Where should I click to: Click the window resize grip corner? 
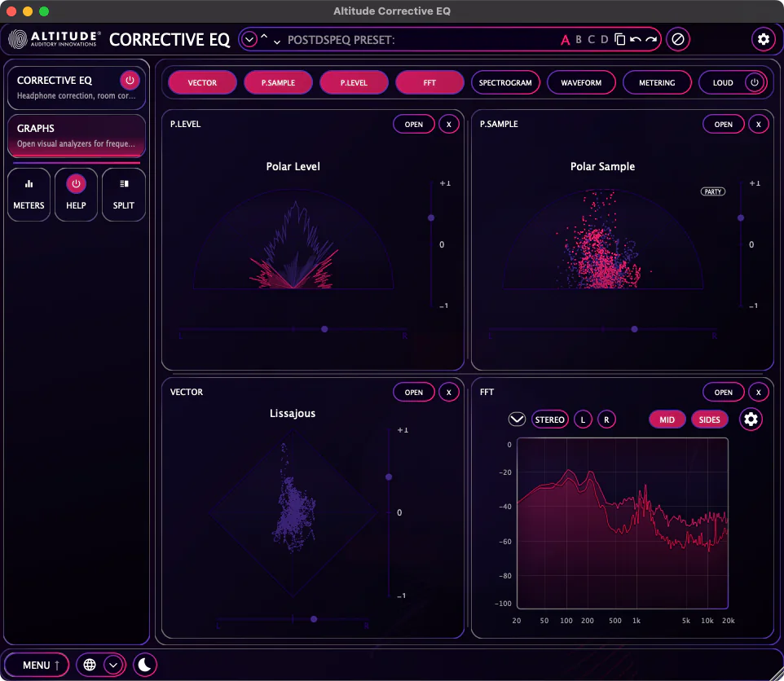pyautogui.click(x=777, y=674)
